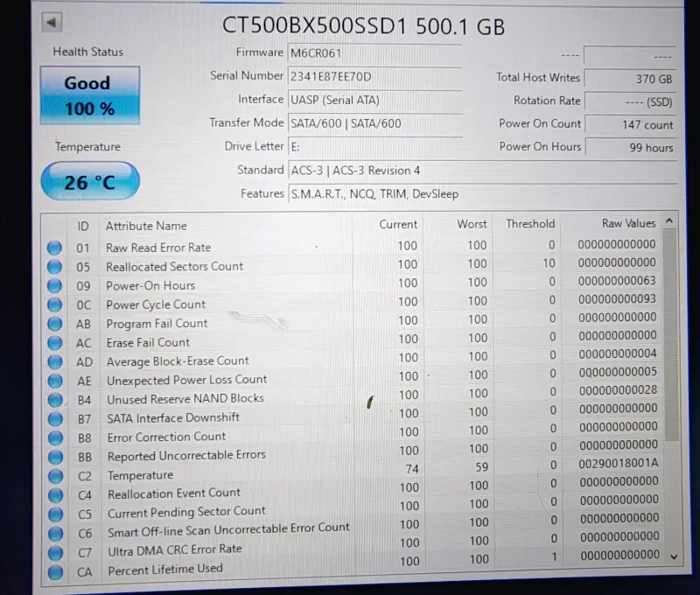Click raw value 000000000028 of Unused Reserve NAND
The width and height of the screenshot is (700, 595).
point(619,390)
